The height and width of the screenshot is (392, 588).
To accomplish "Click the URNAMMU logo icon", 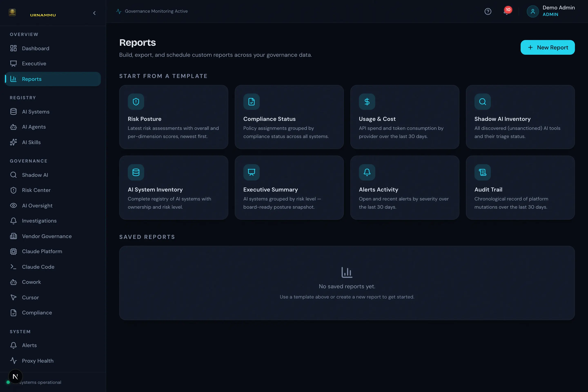I will [12, 12].
